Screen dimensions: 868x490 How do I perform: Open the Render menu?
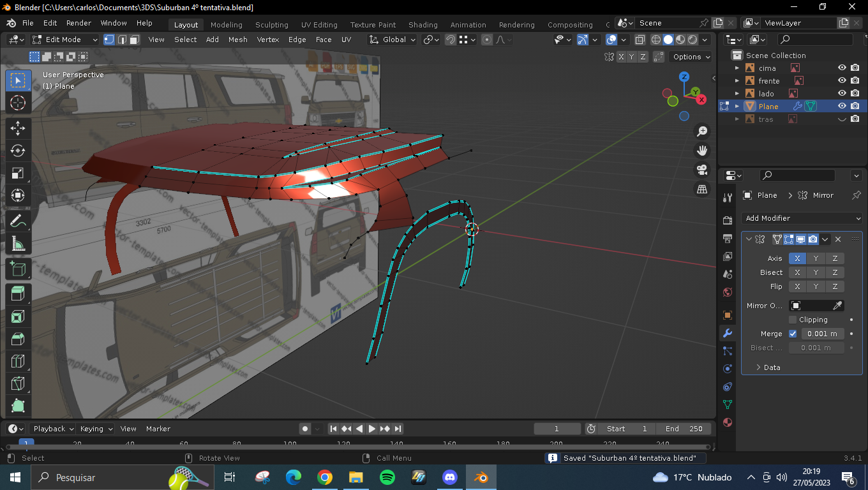click(x=79, y=23)
